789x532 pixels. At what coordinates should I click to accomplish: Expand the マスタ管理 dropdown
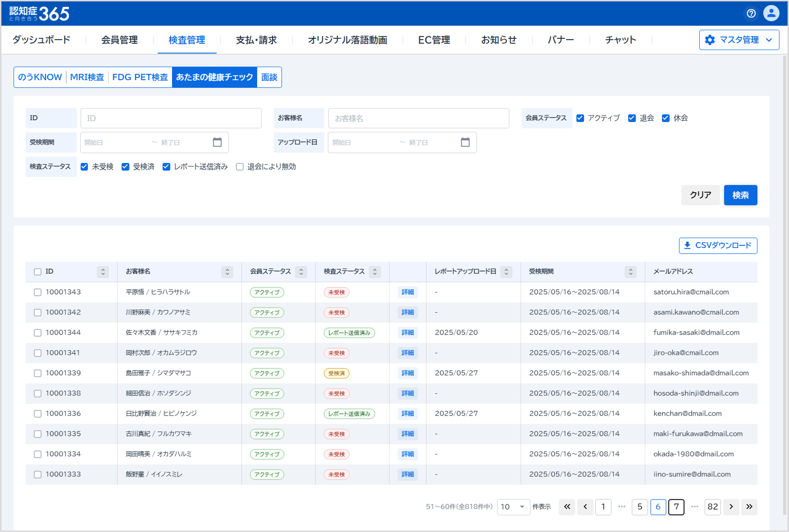coord(739,40)
